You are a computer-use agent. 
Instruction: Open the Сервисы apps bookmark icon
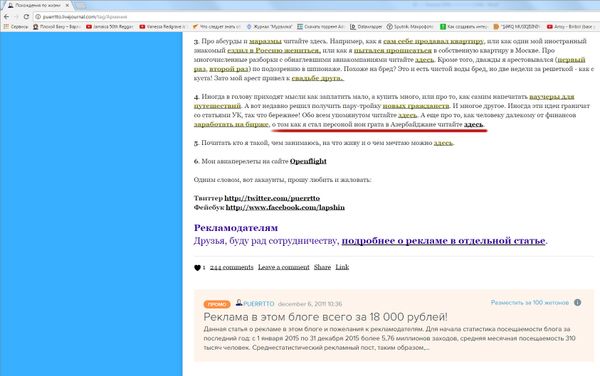coord(16,27)
